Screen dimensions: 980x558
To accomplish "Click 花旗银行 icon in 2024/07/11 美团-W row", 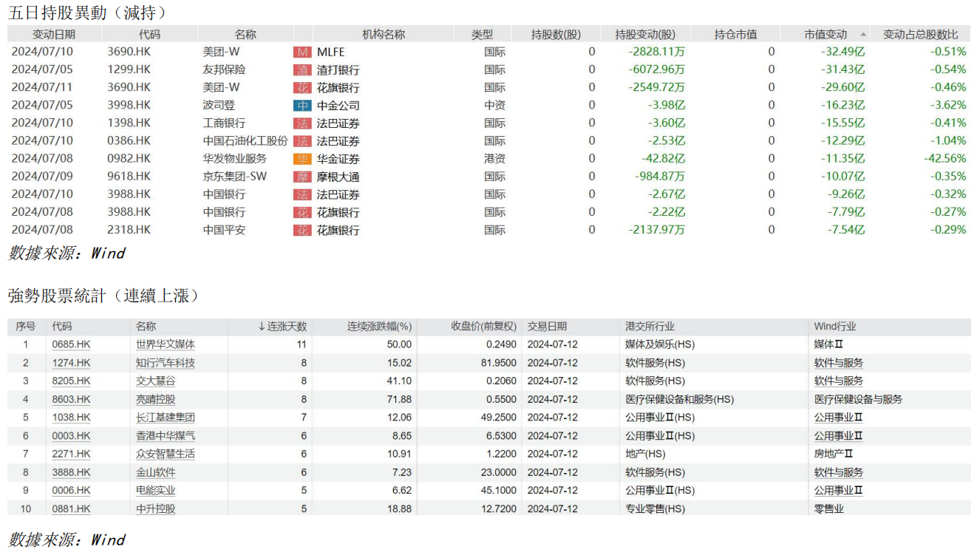I will point(302,87).
